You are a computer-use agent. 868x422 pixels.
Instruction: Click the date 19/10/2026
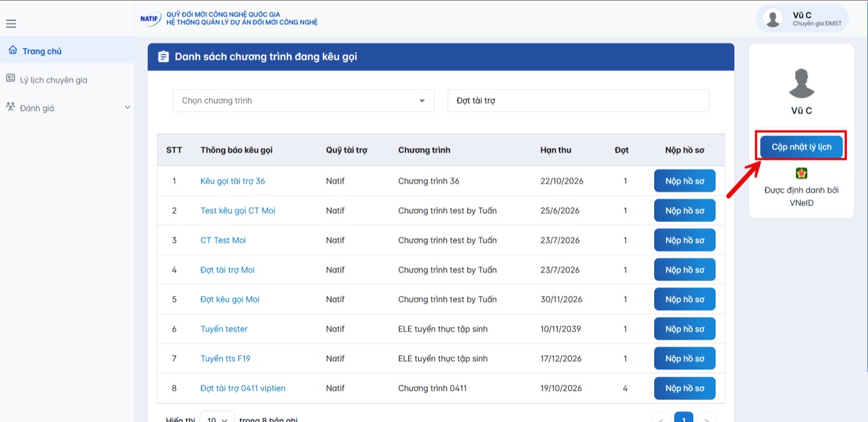pos(561,388)
